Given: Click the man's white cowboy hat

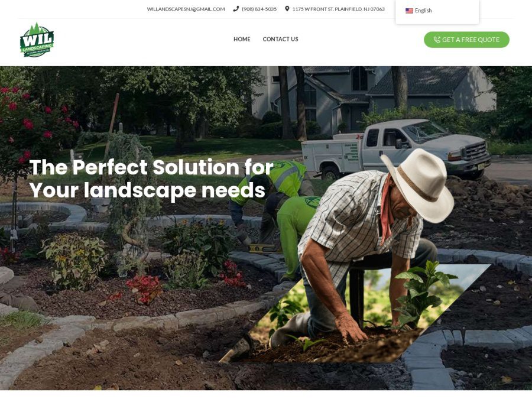Looking at the screenshot, I should coord(419,185).
